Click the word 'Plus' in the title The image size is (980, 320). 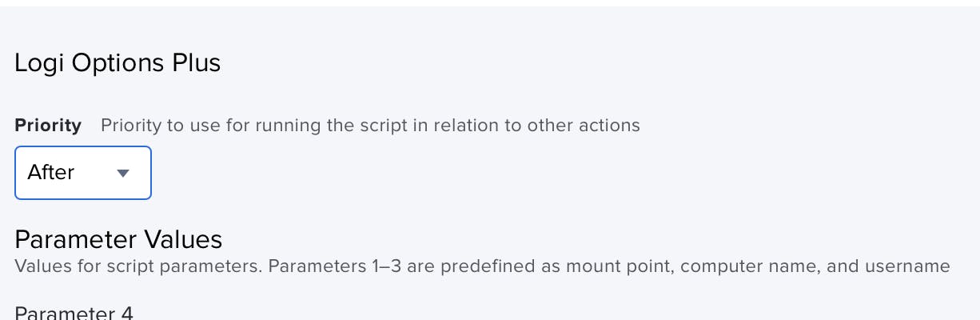tap(196, 63)
